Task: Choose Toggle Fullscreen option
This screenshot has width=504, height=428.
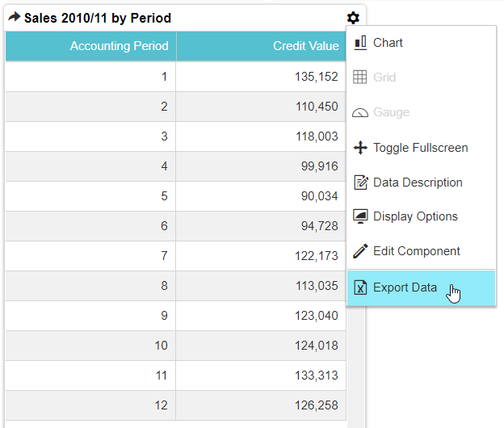Action: [421, 148]
